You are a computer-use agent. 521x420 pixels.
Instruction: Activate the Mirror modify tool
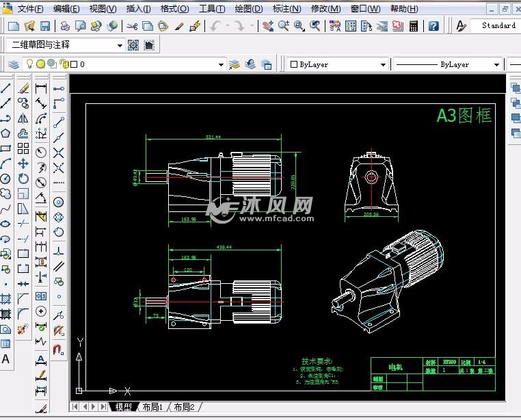click(x=23, y=118)
